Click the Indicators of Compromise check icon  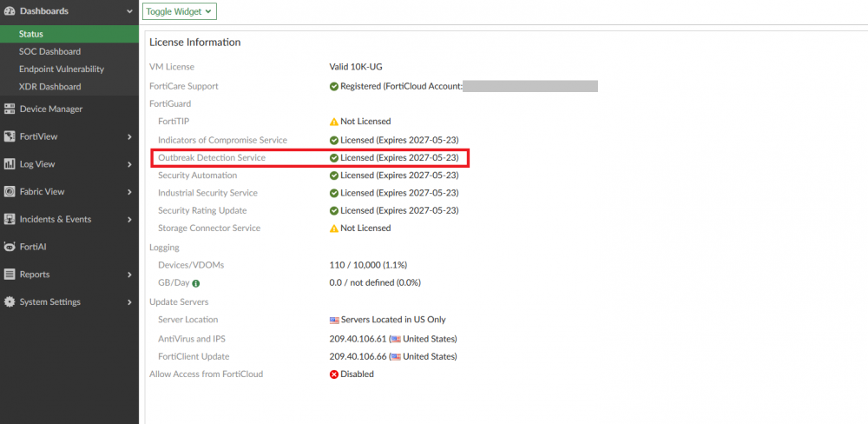[x=334, y=140]
